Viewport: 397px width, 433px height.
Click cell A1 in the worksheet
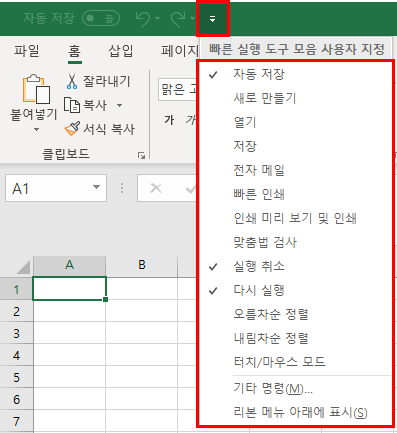[x=69, y=289]
